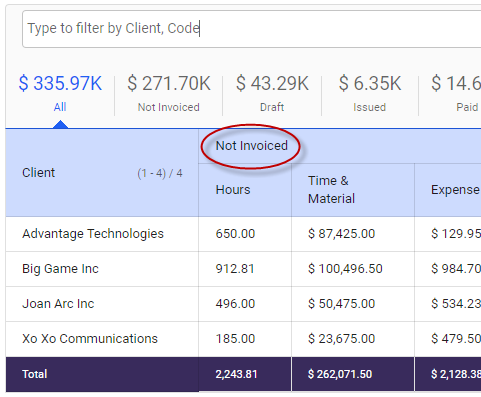This screenshot has width=481, height=397.
Task: Click the $262,071.50 total cell
Action: (x=340, y=374)
